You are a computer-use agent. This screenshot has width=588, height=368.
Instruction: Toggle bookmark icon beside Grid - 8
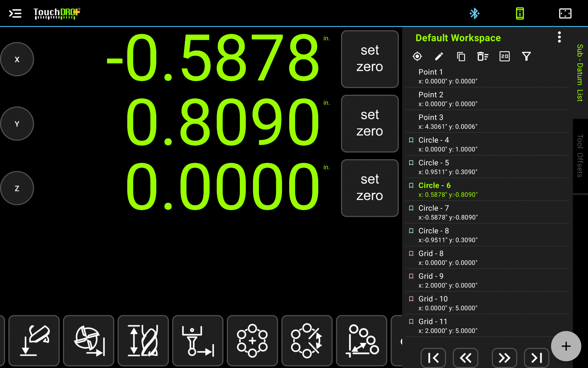click(411, 253)
